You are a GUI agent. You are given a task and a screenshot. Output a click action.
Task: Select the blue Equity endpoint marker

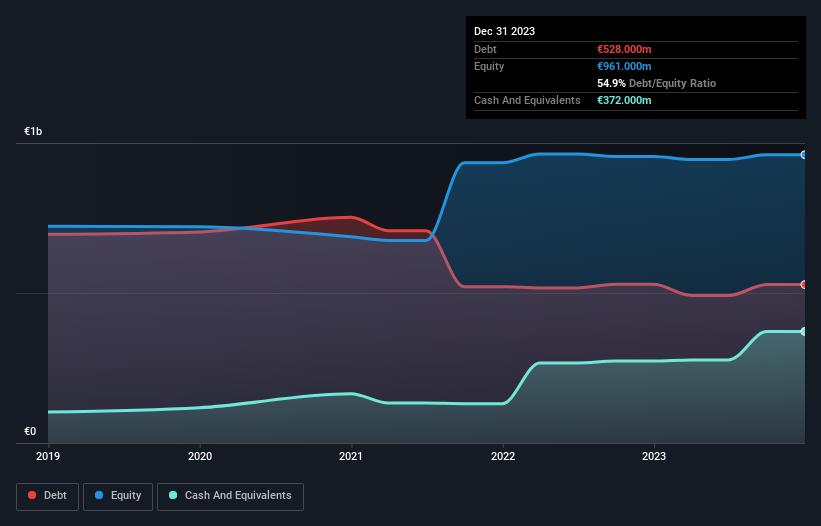pyautogui.click(x=804, y=155)
